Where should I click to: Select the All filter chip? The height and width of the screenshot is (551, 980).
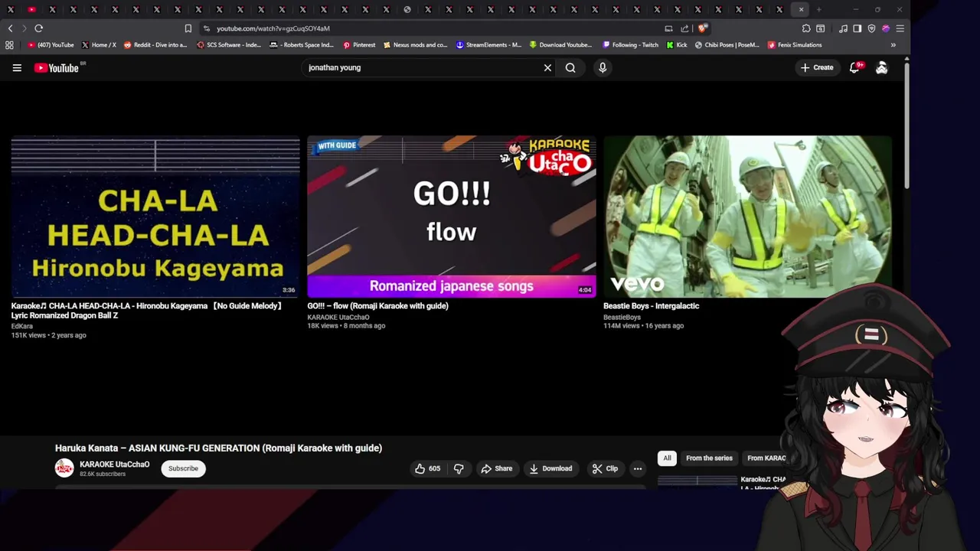667,458
